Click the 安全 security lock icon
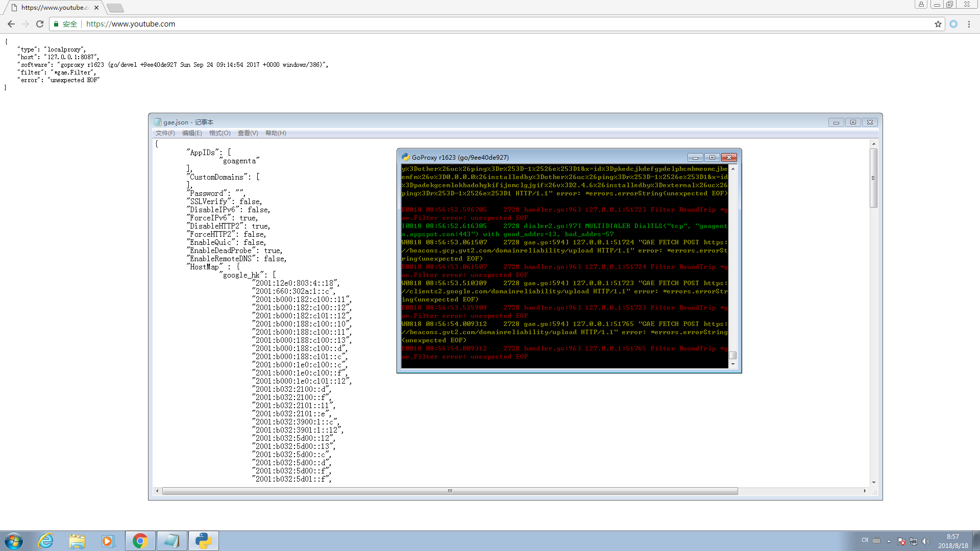980x551 pixels. point(56,24)
